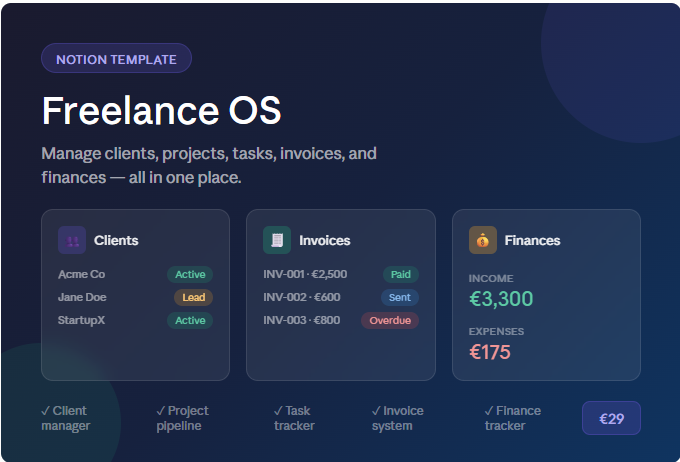Click the Task tracker feature
The width and height of the screenshot is (680, 462).
tap(294, 418)
